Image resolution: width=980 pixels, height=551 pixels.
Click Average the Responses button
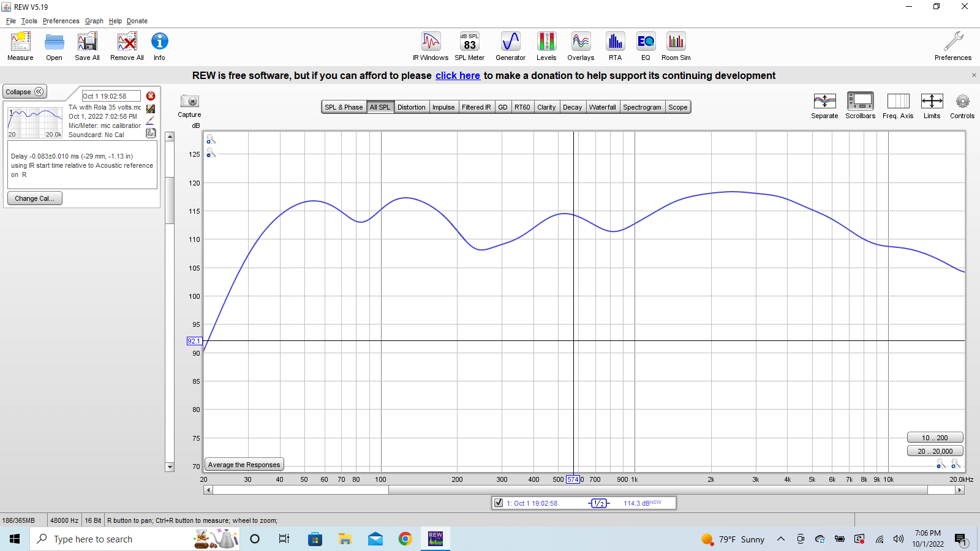[244, 465]
